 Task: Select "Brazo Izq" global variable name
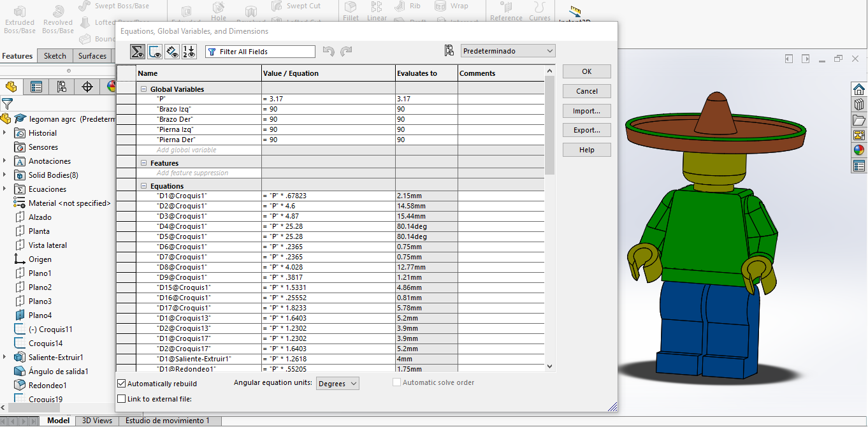tap(173, 109)
